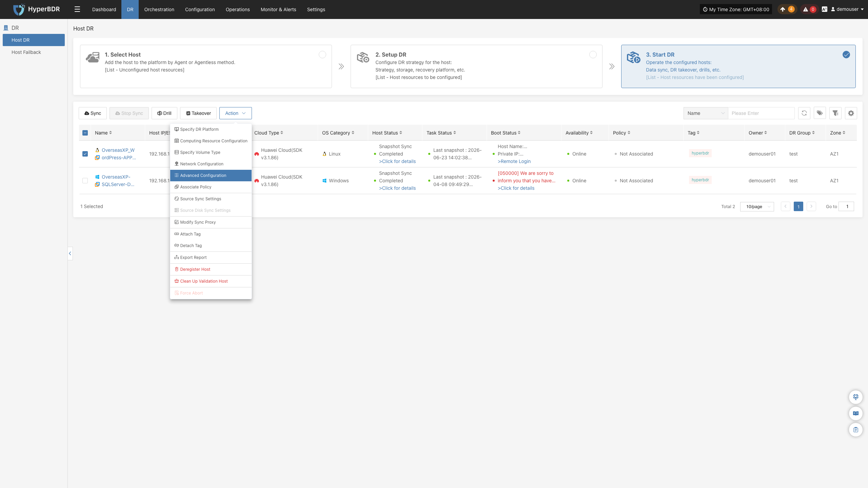Viewport: 868px width, 488px height.
Task: Click the Drill button
Action: [164, 113]
